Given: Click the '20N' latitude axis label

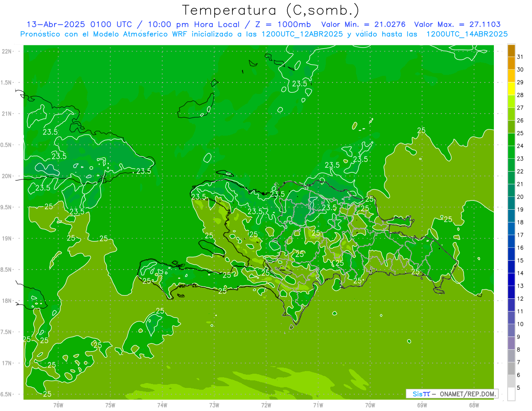Looking at the screenshot, I should (x=8, y=176).
